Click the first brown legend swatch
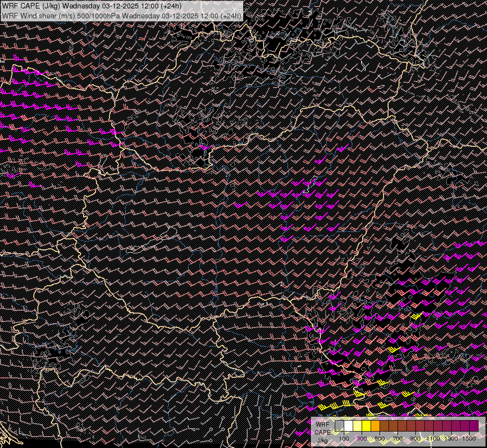The image size is (487, 448). (x=385, y=426)
